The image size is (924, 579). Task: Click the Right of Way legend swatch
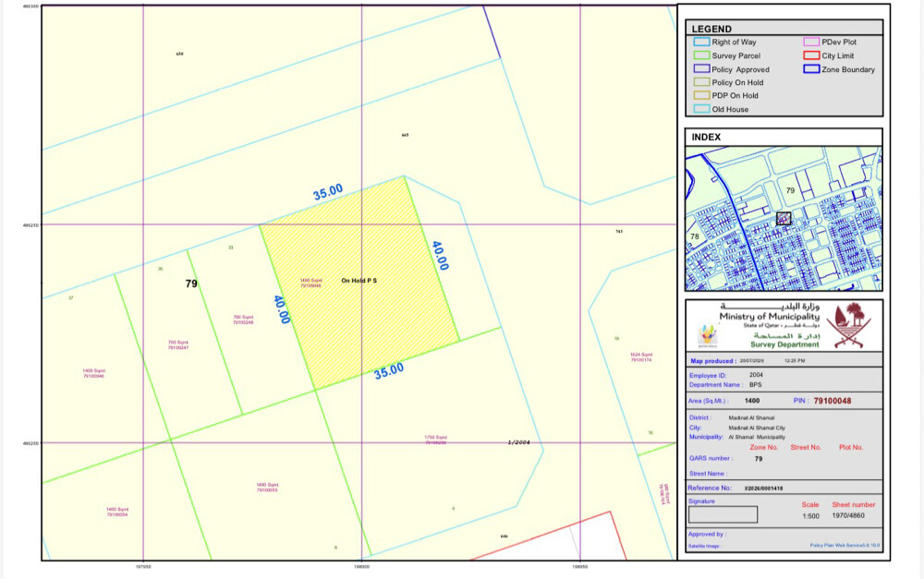[x=701, y=42]
